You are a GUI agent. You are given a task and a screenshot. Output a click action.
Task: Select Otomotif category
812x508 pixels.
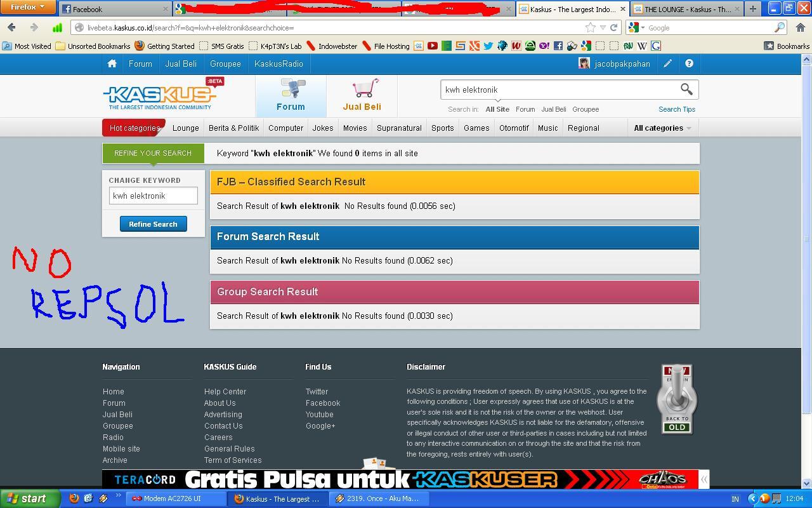[x=514, y=128]
